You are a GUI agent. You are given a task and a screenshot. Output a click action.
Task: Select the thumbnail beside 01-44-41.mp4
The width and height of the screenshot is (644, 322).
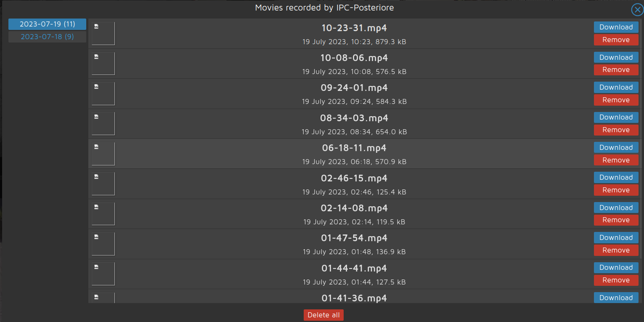click(103, 274)
